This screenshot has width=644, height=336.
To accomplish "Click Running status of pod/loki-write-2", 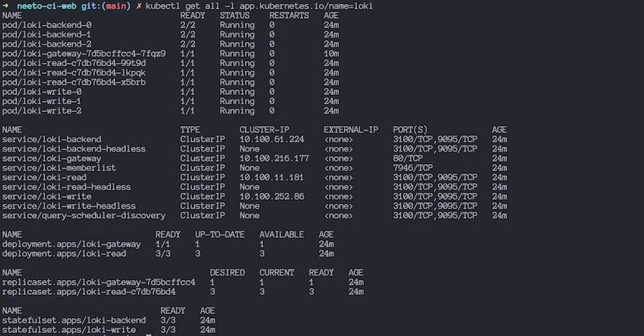I will (237, 111).
